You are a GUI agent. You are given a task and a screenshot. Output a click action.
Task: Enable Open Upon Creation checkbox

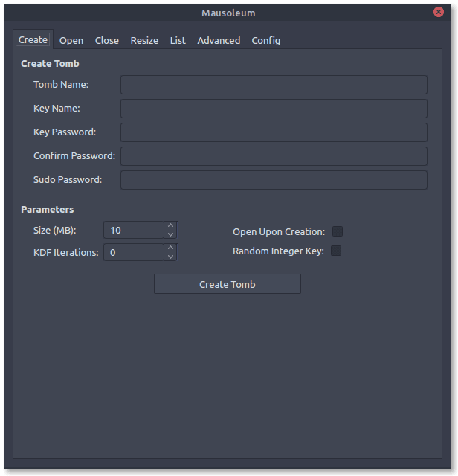[338, 231]
